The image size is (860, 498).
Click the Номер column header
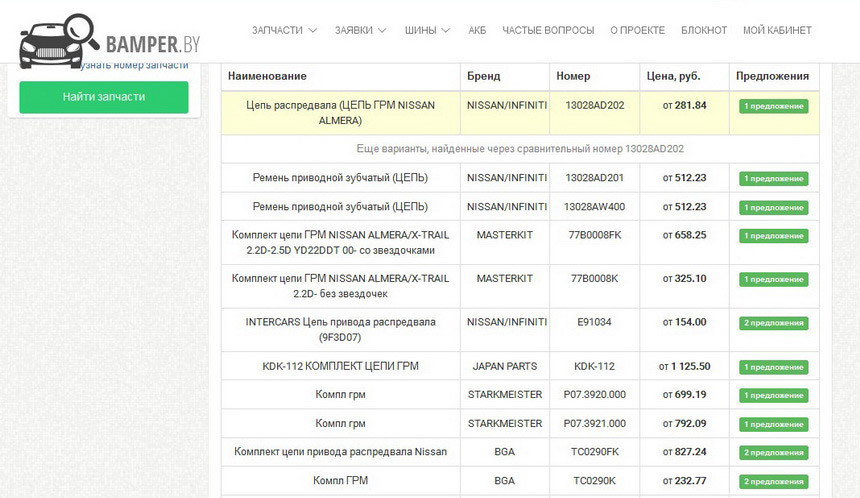click(573, 76)
